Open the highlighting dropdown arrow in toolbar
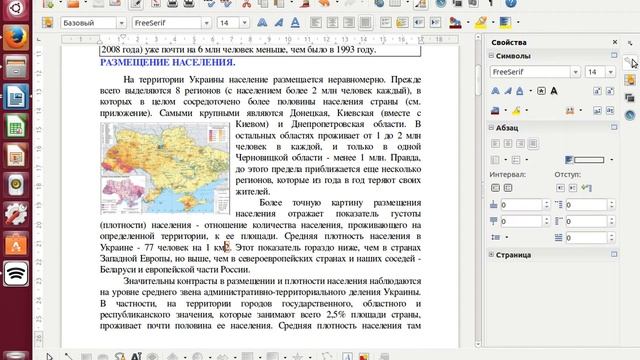Viewport: 640px width, 360px height. pyautogui.click(x=493, y=22)
